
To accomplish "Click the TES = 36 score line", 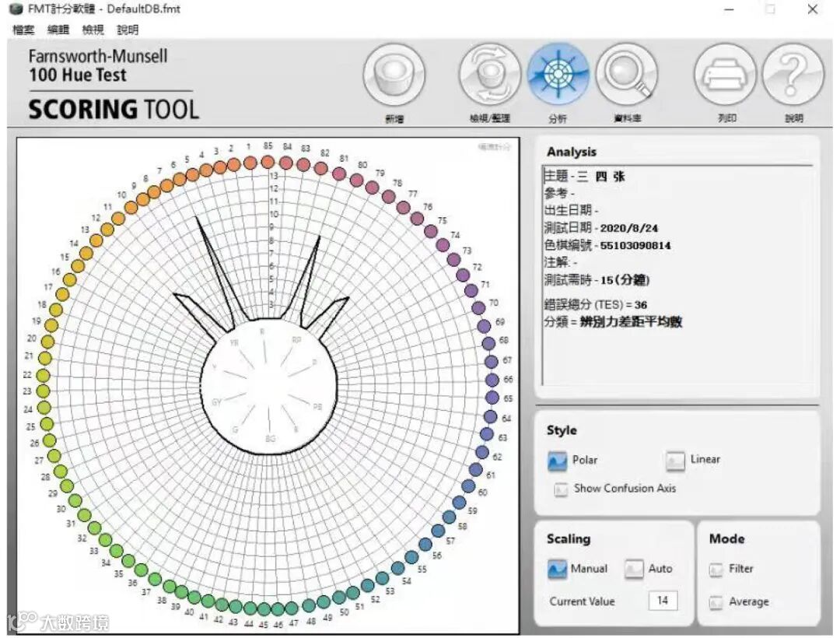I will pos(596,305).
